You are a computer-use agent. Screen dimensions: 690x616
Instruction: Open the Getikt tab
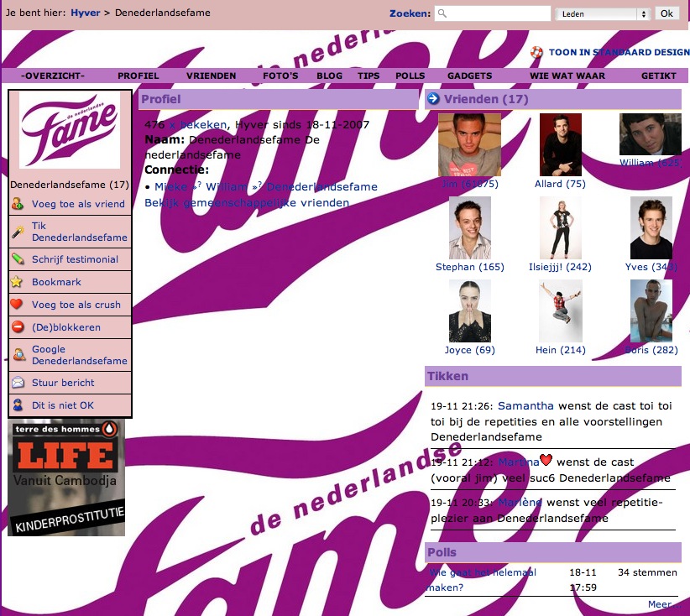[x=659, y=76]
